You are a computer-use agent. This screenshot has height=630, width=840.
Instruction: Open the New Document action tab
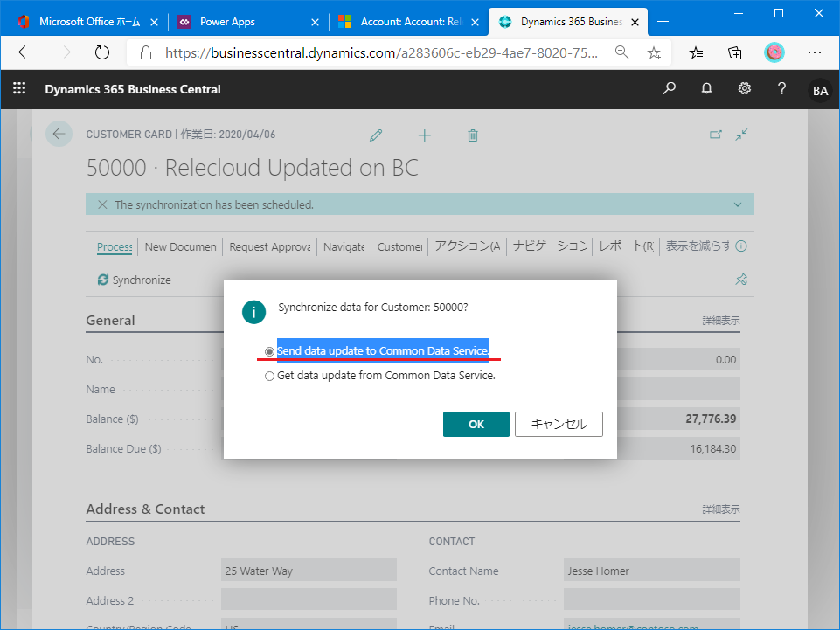(x=181, y=247)
